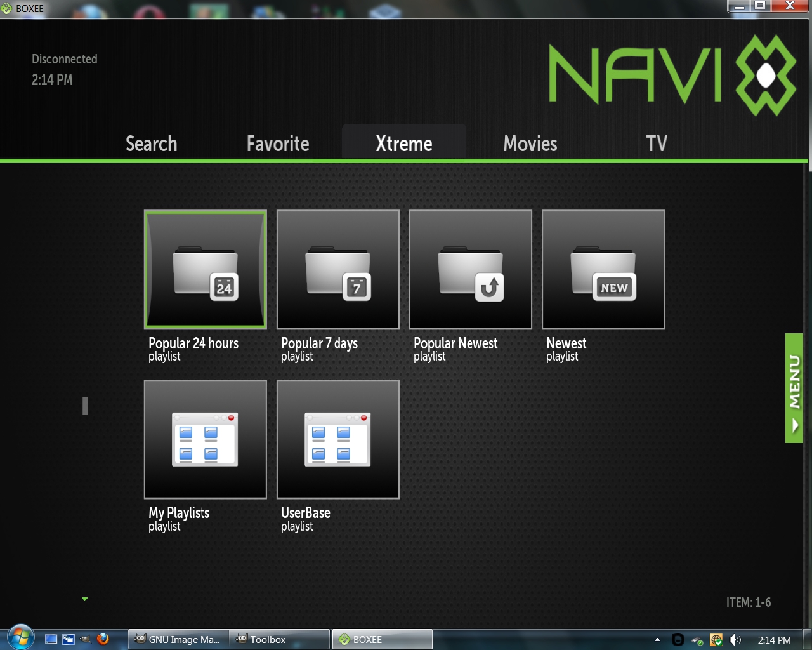The width and height of the screenshot is (812, 650).
Task: Switch to the Toolbox taskbar button
Action: [280, 639]
